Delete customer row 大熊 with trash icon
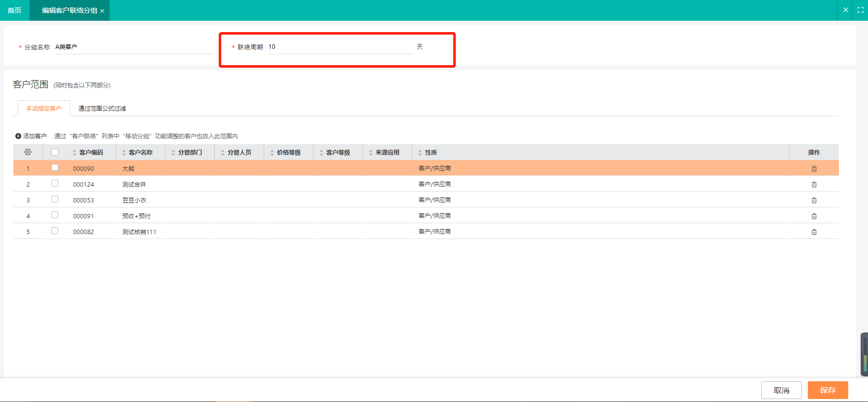 [814, 169]
